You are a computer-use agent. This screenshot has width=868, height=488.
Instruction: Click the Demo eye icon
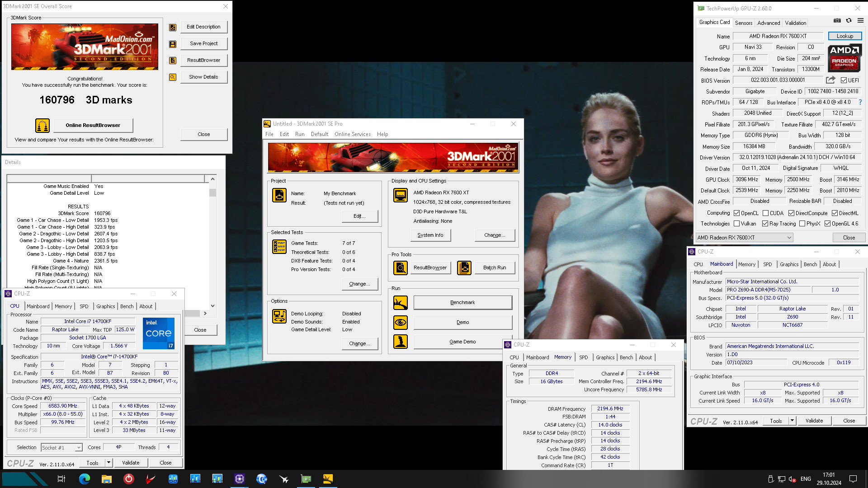pyautogui.click(x=401, y=323)
